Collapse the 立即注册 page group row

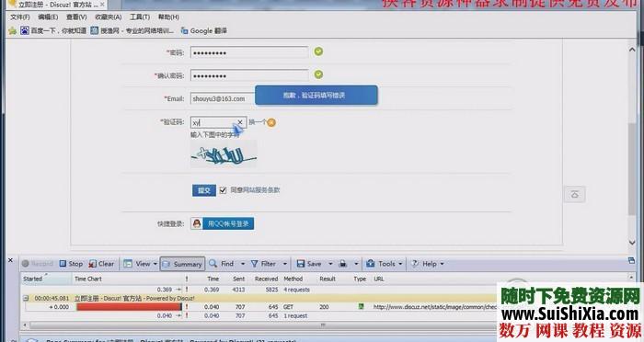point(26,298)
